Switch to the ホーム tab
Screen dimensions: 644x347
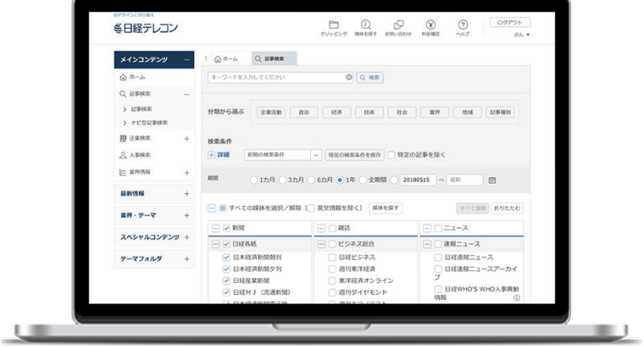[226, 58]
